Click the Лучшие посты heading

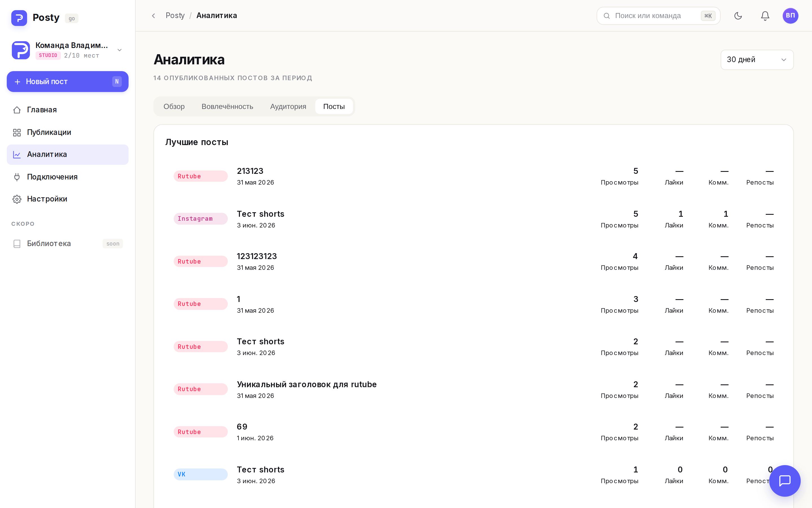197,142
